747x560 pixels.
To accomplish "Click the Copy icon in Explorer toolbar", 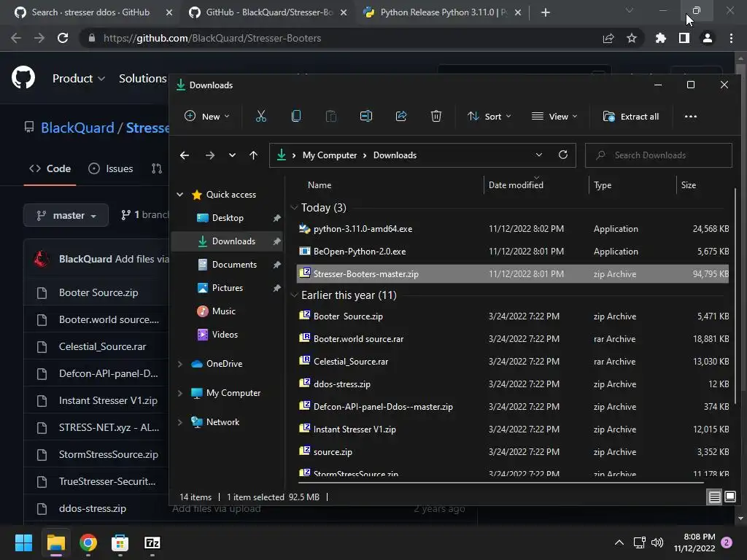I will coord(296,116).
